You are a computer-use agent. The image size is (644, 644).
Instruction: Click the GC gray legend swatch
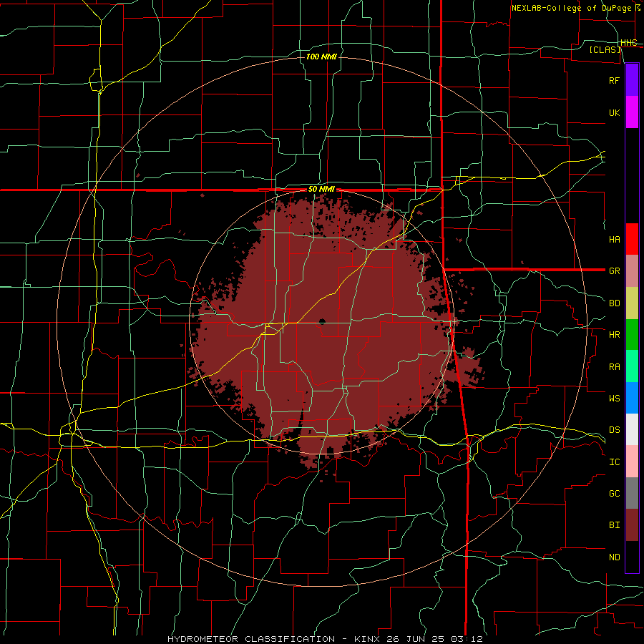[x=632, y=493]
